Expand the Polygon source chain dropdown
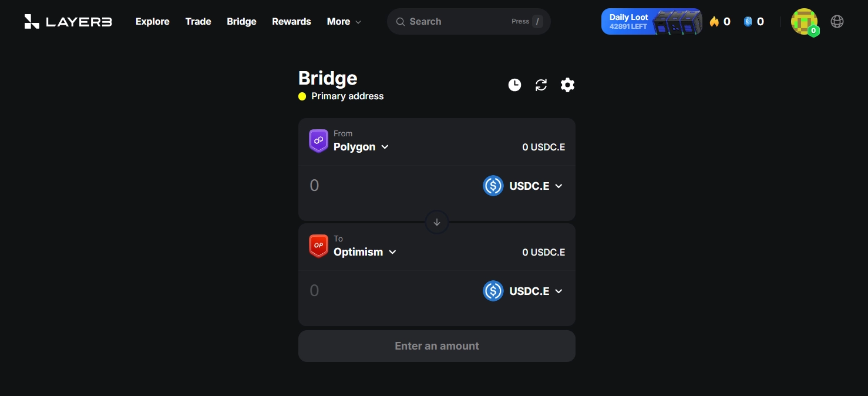The image size is (868, 396). (x=361, y=147)
